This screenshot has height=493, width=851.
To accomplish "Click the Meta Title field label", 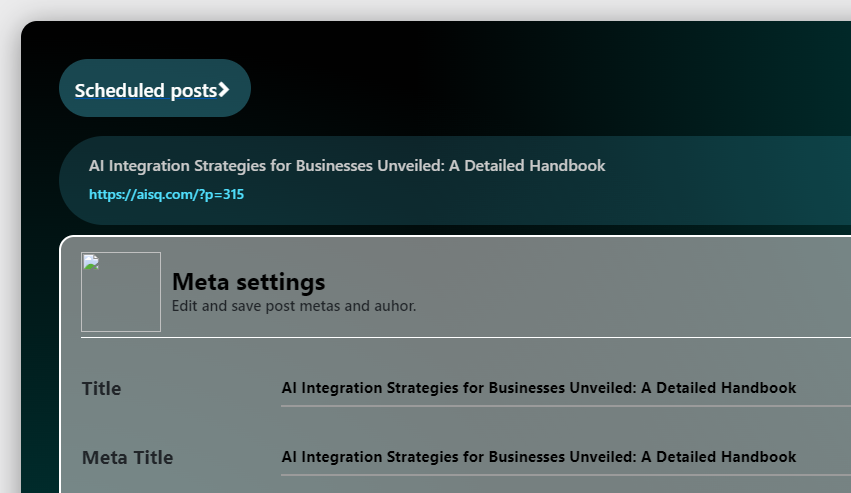I will click(127, 458).
